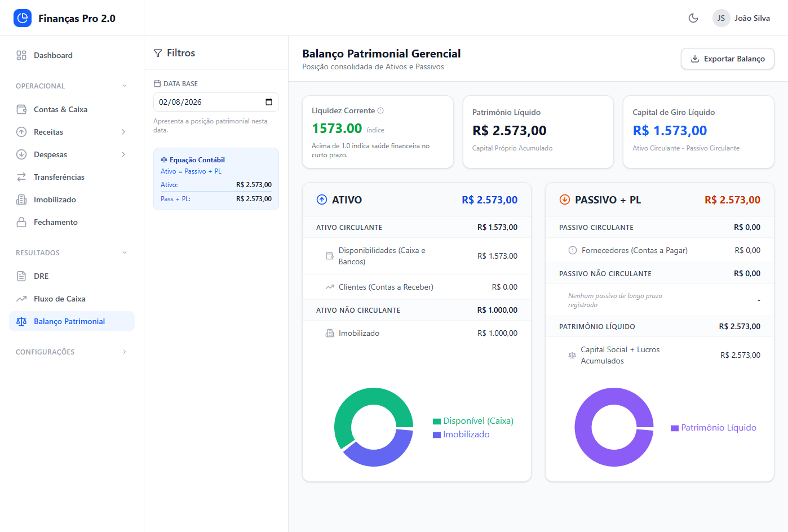Click the Imobilizado building icon in Ativo list

pyautogui.click(x=330, y=333)
